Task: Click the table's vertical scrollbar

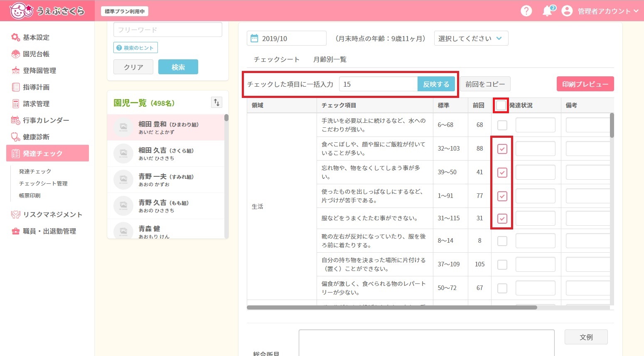Action: (x=612, y=125)
